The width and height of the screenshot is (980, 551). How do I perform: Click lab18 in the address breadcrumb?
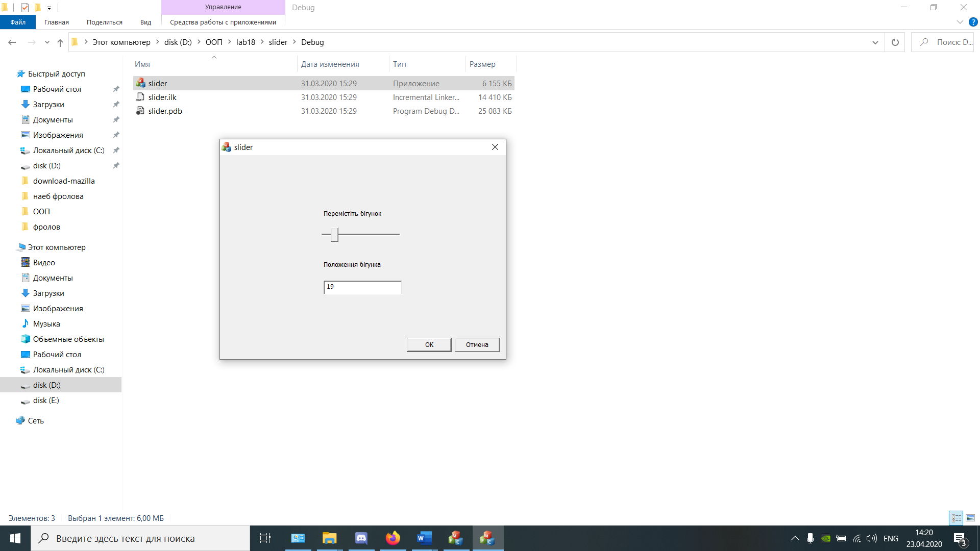pos(246,42)
